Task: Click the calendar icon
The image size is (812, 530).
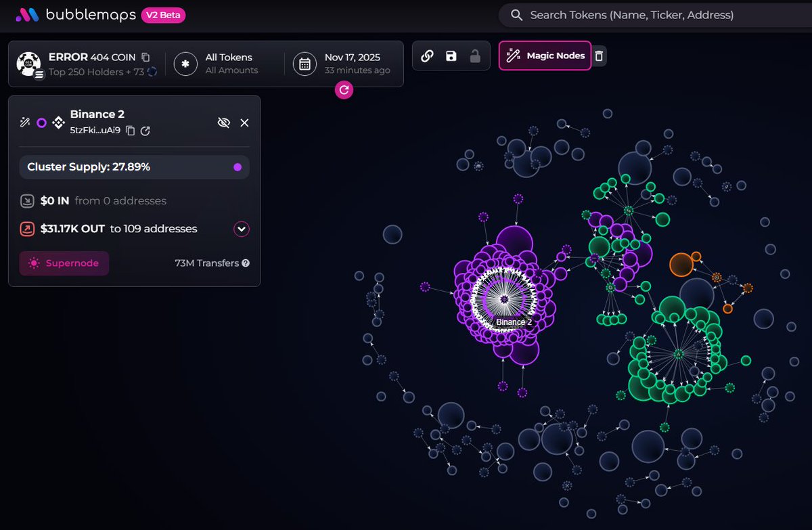Action: tap(305, 64)
